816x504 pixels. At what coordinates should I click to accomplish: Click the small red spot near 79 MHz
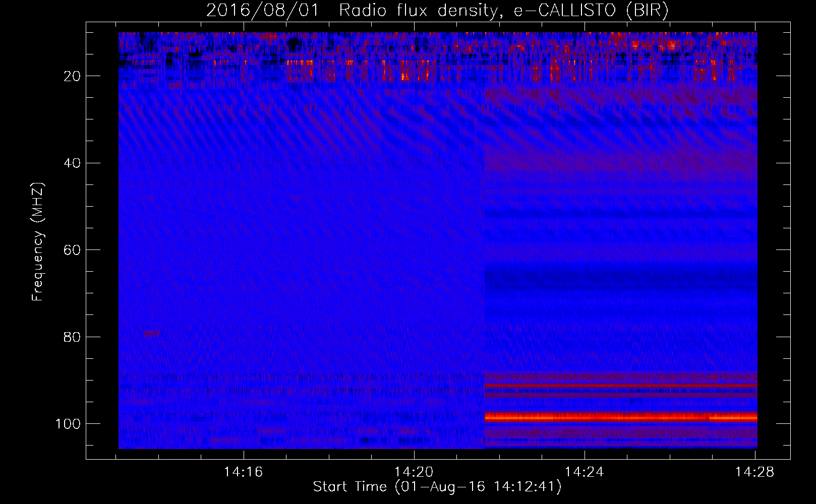pyautogui.click(x=152, y=333)
